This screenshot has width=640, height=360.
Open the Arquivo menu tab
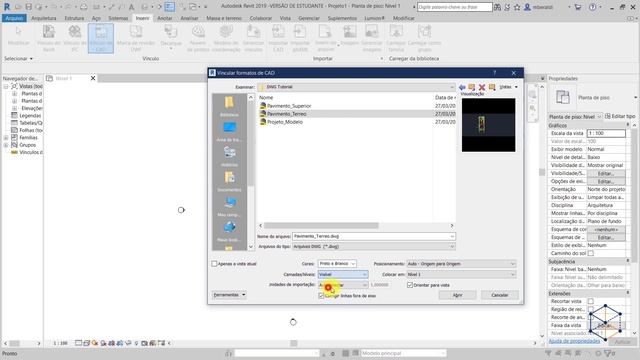point(14,18)
